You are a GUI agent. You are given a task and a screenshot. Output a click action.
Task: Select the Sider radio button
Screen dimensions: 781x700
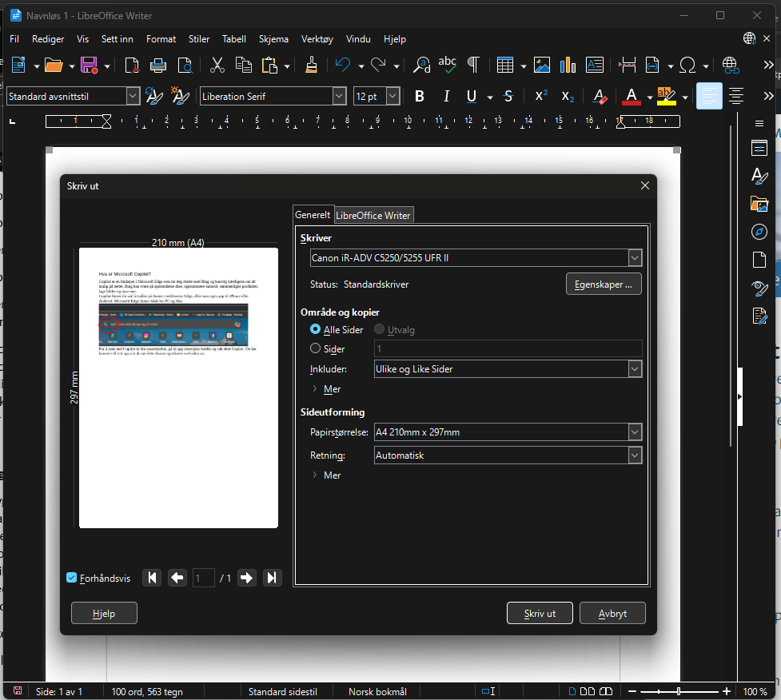tap(316, 348)
